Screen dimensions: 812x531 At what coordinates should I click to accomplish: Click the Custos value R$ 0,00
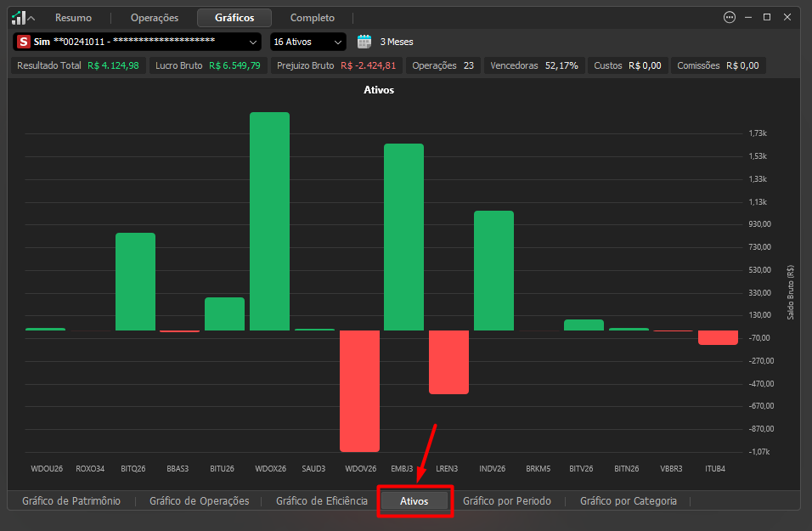[645, 65]
